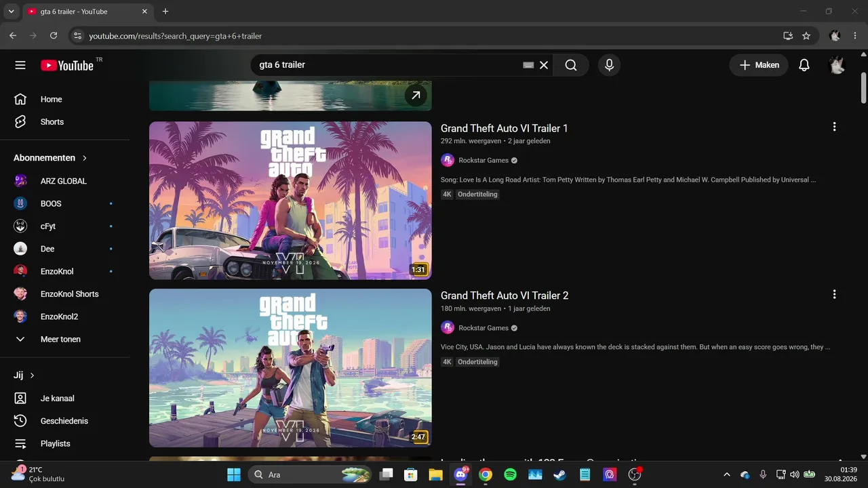The image size is (868, 488).
Task: Open Rockstar Games channel name under Trailer 2
Action: 484,328
